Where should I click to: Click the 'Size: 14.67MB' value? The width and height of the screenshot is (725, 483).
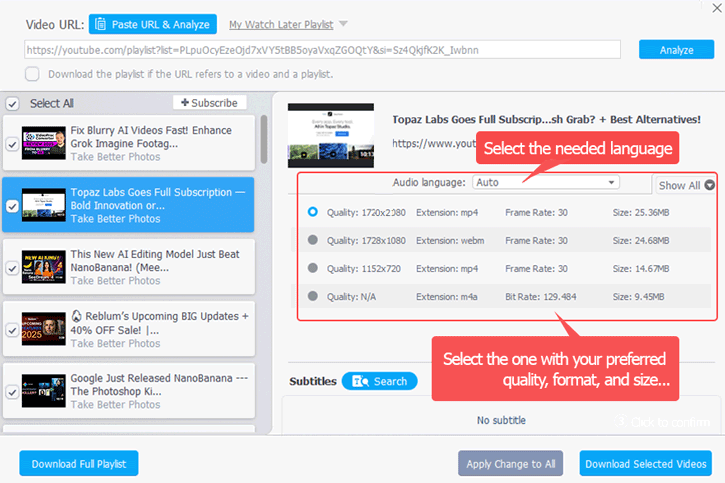[x=641, y=269]
